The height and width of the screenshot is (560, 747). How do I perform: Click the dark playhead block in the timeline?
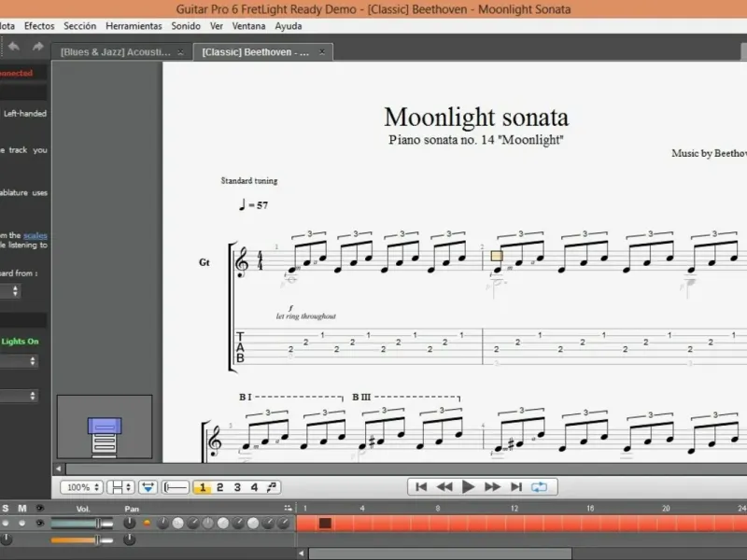coord(325,524)
